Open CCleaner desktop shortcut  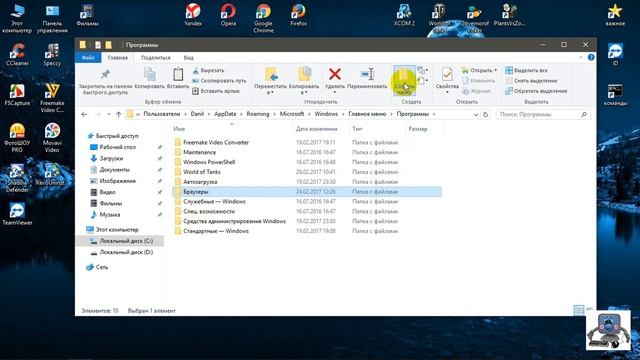tap(17, 54)
